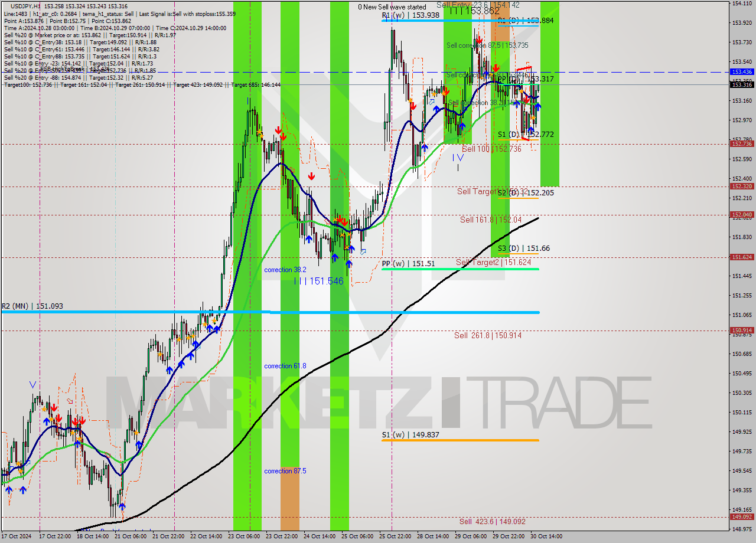The height and width of the screenshot is (543, 756).
Task: Click the 151.065 price axis value
Action: (x=742, y=315)
